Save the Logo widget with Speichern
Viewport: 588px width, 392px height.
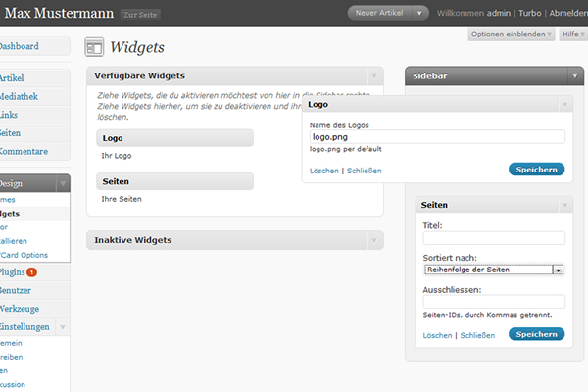click(536, 170)
